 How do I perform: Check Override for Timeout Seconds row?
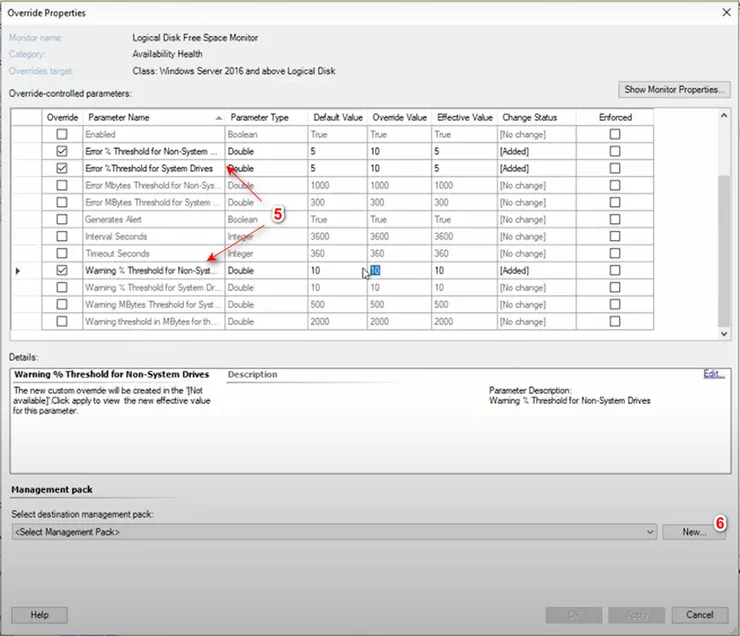point(62,253)
